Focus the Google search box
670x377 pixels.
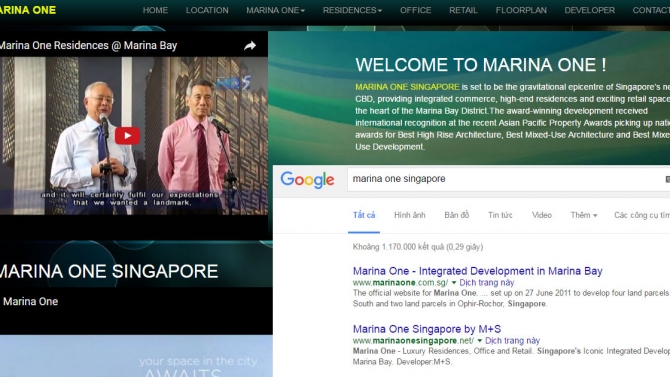pos(508,179)
